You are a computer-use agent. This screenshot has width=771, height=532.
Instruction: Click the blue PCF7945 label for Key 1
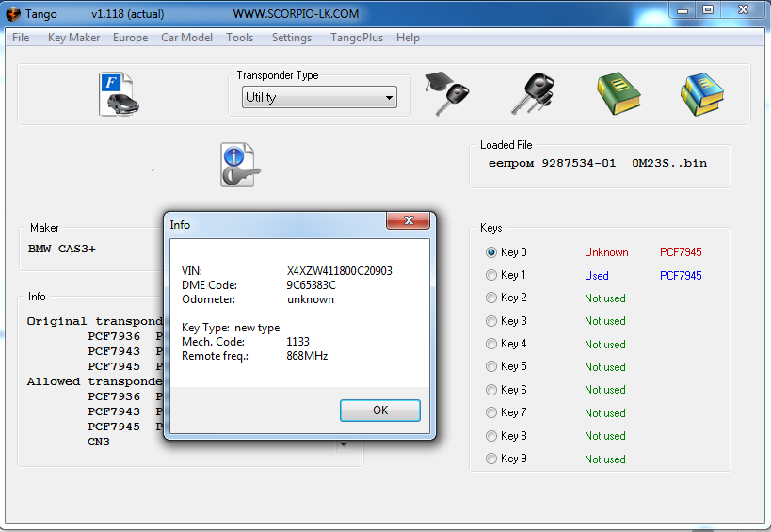pyautogui.click(x=681, y=276)
